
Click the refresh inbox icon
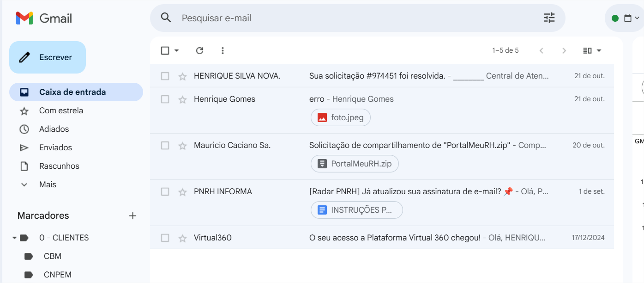tap(199, 50)
